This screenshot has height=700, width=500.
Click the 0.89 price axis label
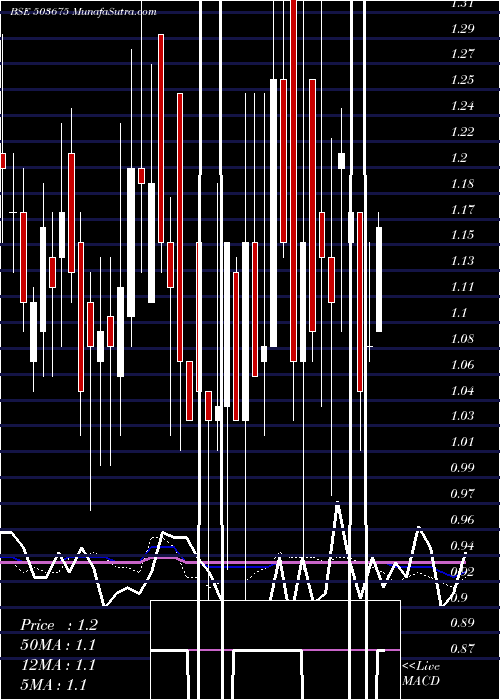pos(462,622)
